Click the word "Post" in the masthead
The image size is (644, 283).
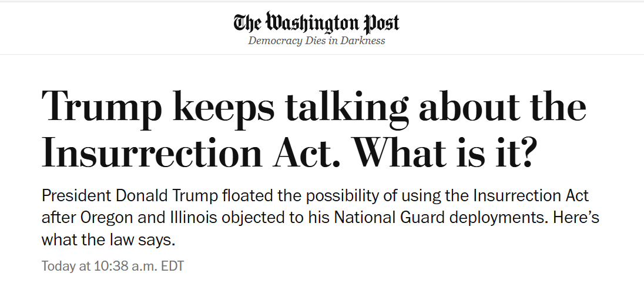380,23
